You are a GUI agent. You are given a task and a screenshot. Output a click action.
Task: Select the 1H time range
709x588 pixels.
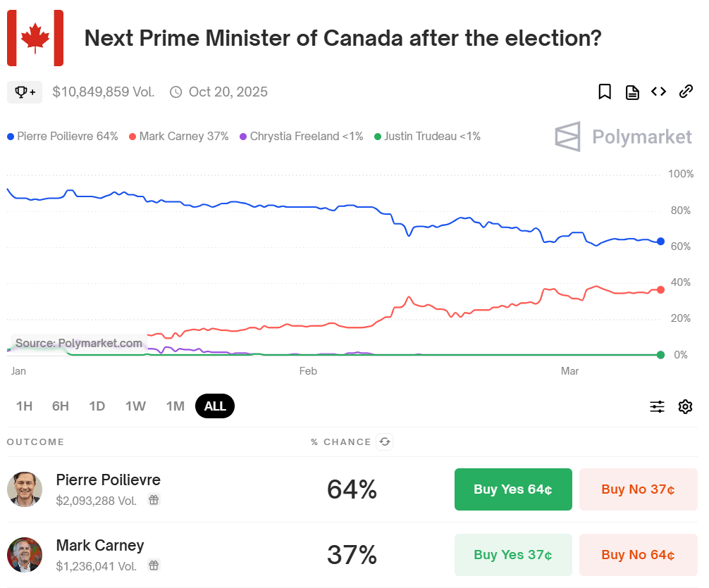pos(24,406)
